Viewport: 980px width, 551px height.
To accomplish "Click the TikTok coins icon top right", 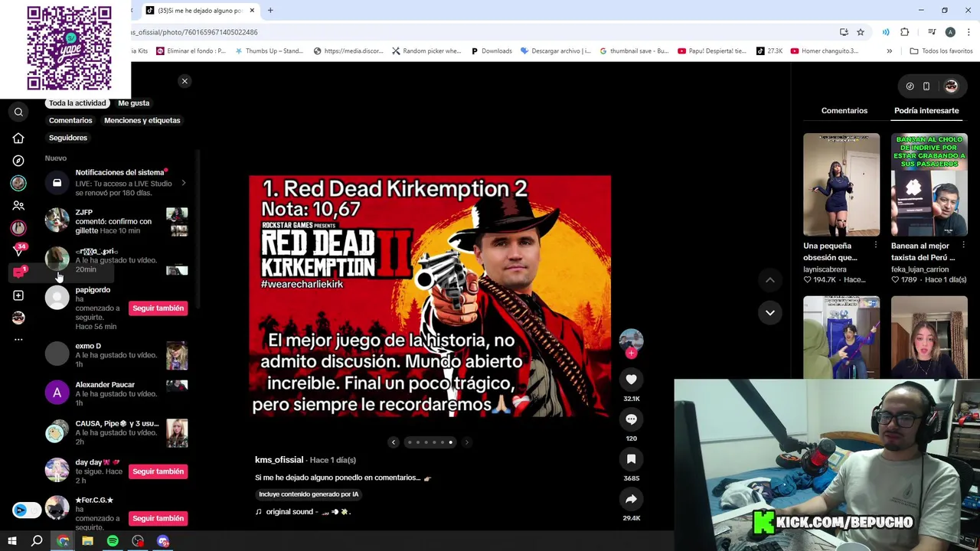I will pyautogui.click(x=910, y=86).
